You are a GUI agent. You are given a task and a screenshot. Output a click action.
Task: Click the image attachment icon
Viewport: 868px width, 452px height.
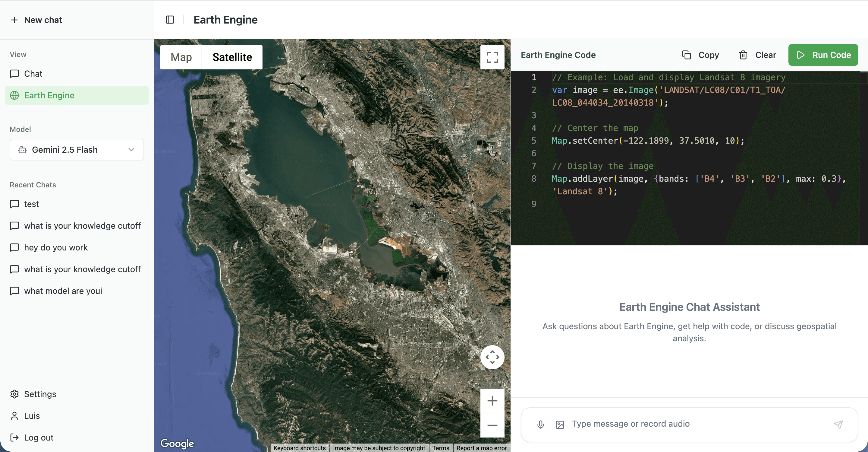point(560,424)
